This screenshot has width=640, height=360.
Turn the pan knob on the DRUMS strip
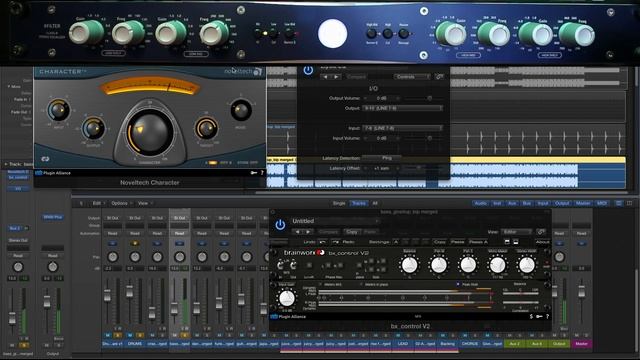135,257
